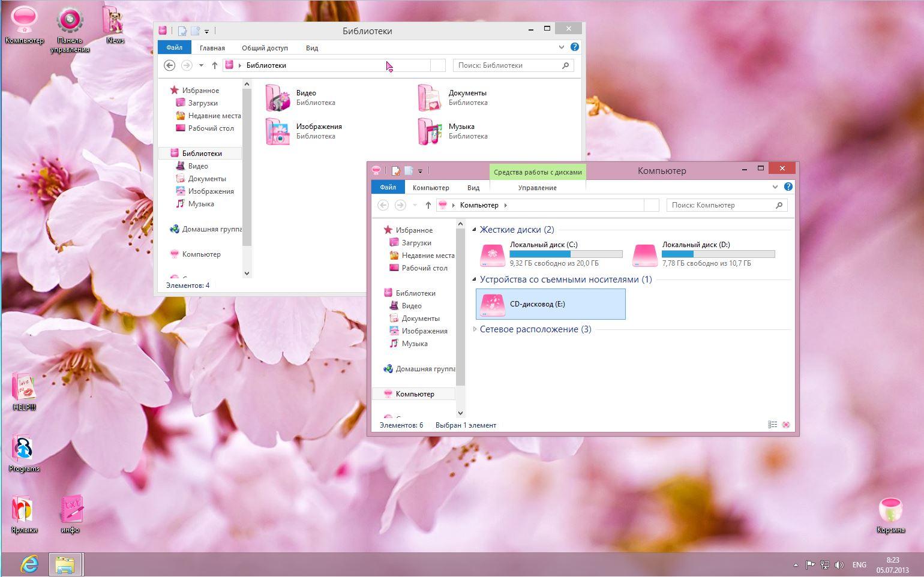This screenshot has height=577, width=924.
Task: Click the ENG language indicator in tray
Action: pos(859,564)
